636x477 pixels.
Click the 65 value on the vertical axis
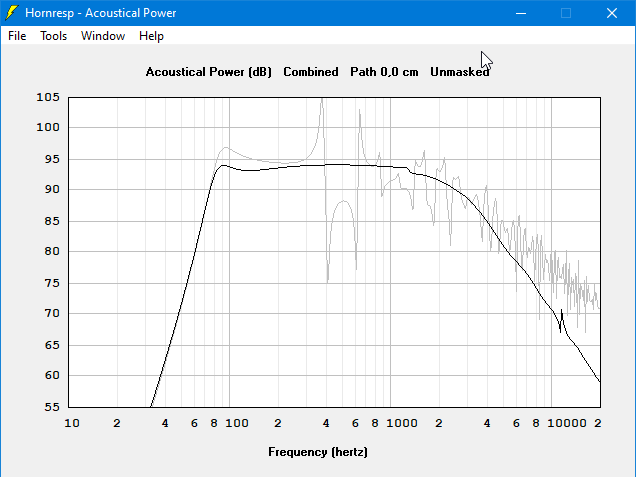52,345
